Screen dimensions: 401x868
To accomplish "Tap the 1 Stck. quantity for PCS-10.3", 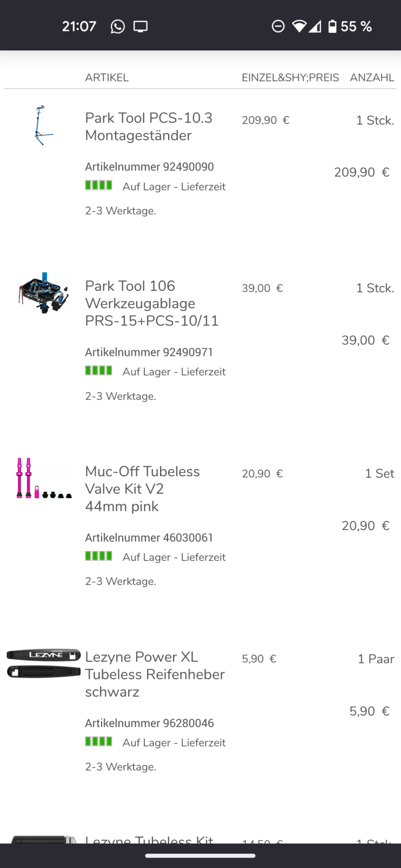I will (x=374, y=120).
